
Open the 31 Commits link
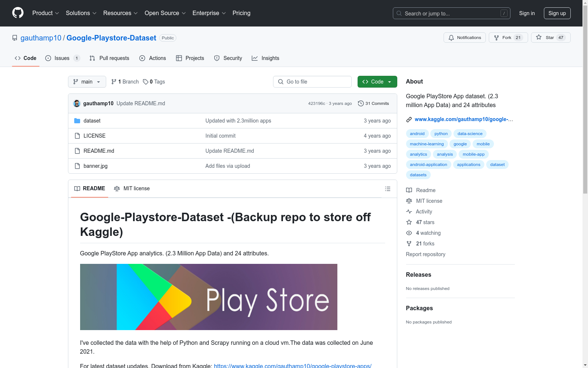pos(373,103)
